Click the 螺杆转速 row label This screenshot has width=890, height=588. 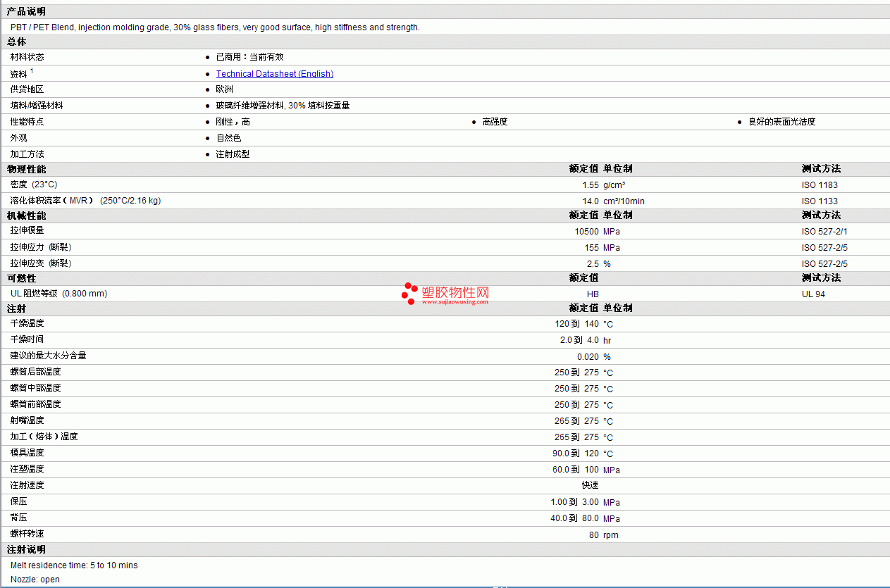pos(27,534)
